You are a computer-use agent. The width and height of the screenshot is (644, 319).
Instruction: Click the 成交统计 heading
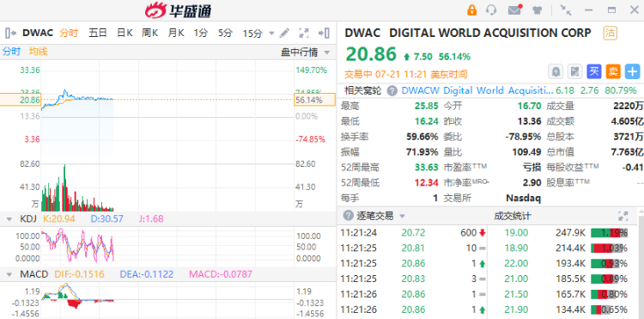coord(512,216)
